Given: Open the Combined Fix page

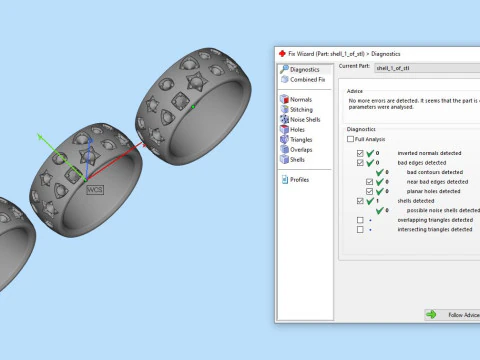Looking at the screenshot, I should pyautogui.click(x=303, y=79).
